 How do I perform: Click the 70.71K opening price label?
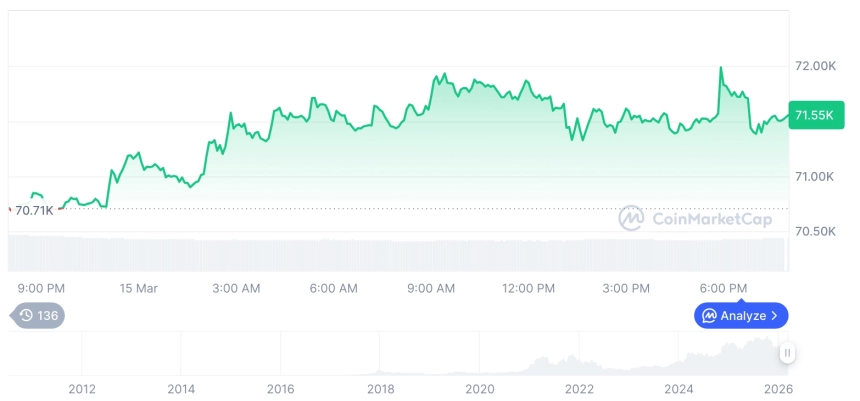click(x=34, y=210)
